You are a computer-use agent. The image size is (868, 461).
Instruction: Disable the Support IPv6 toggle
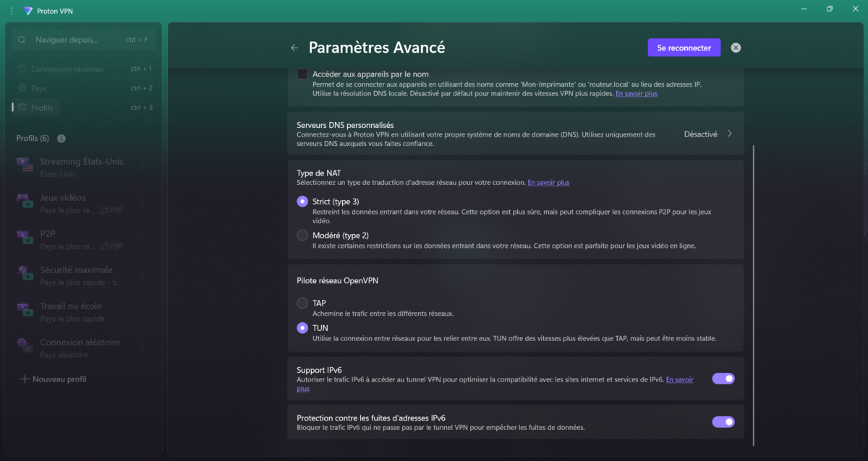pos(723,378)
